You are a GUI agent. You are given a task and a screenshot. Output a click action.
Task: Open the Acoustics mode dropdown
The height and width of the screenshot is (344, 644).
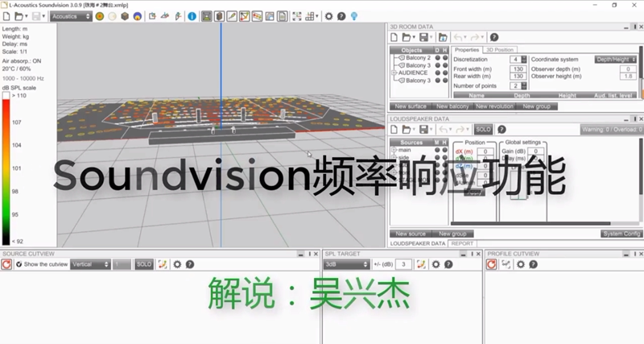[71, 16]
